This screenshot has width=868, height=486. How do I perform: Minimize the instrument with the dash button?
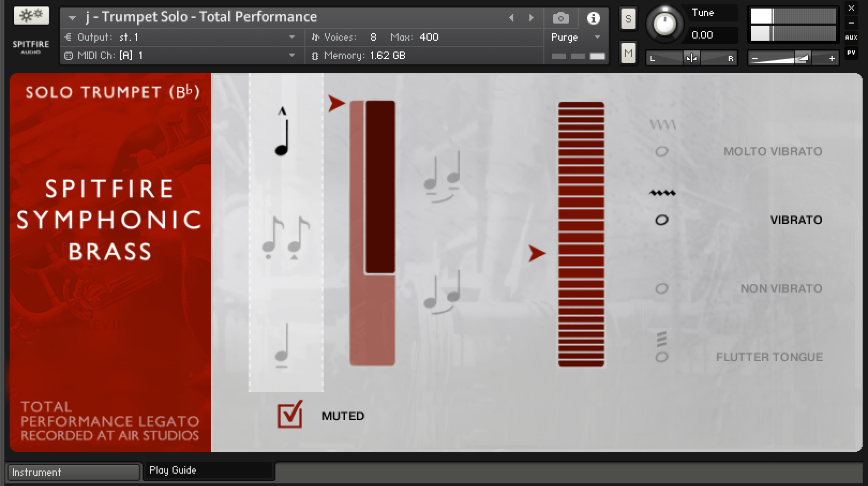pyautogui.click(x=851, y=23)
